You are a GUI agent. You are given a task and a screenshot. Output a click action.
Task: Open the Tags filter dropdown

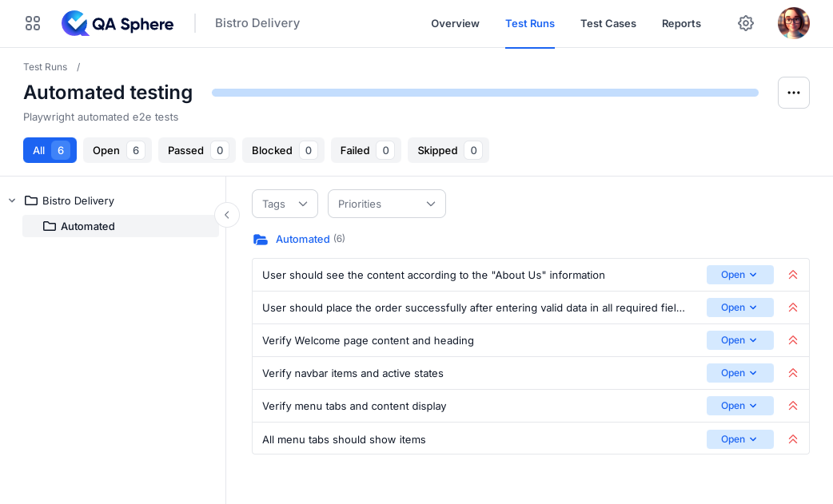point(285,204)
